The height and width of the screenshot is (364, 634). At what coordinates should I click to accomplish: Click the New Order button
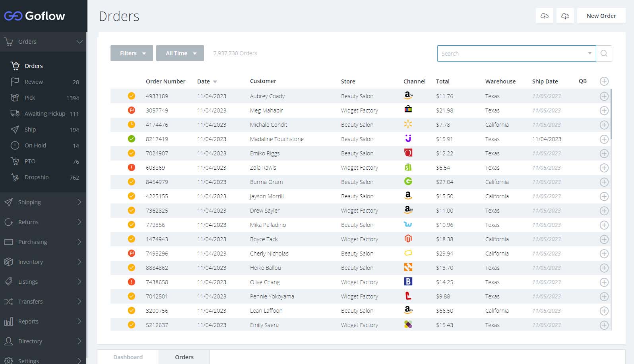[x=601, y=16]
